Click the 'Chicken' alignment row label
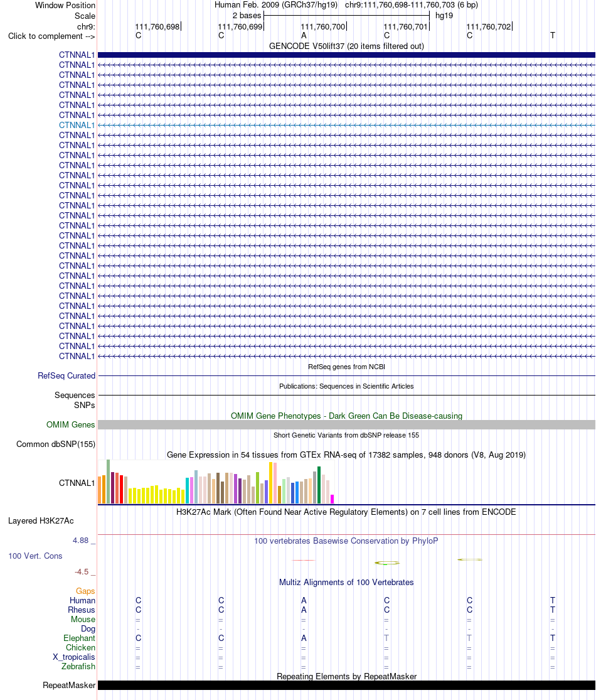The image size is (596, 700). 80,647
